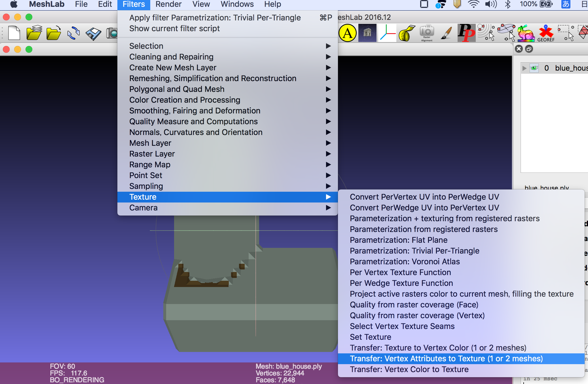588x384 pixels.
Task: Select the rectangular vertex selection tool
Action: pos(566,33)
